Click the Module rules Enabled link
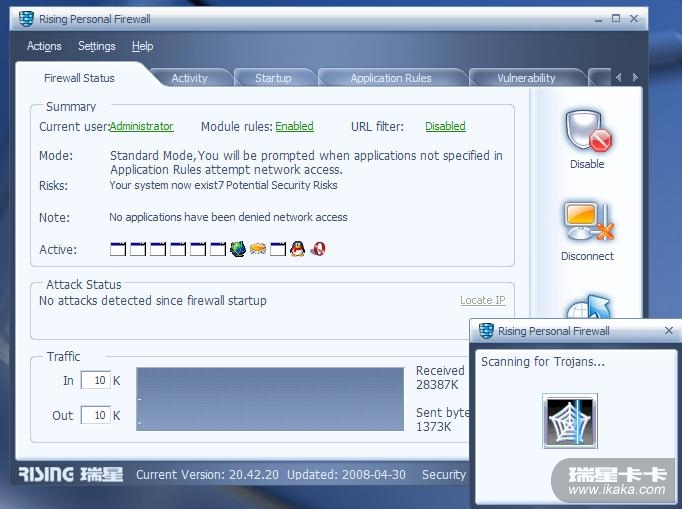682x509 pixels. (x=294, y=126)
